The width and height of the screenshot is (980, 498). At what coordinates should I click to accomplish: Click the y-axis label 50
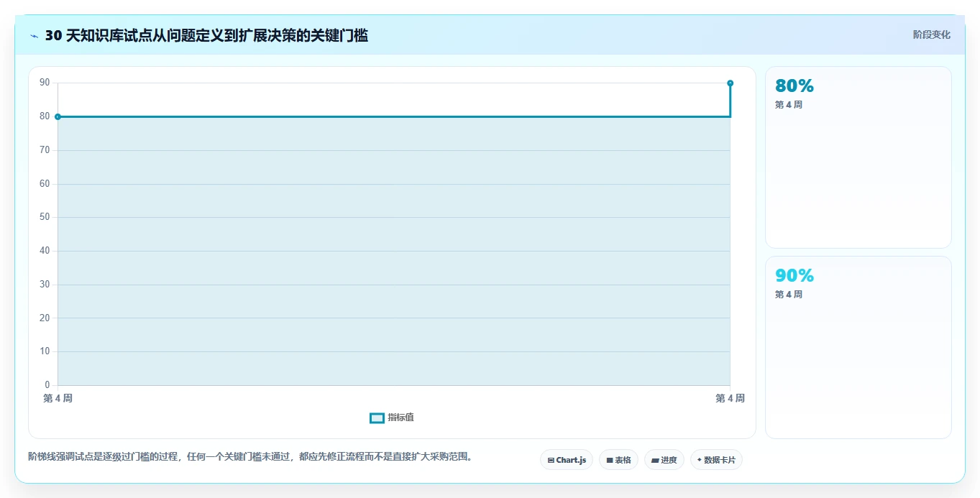click(x=45, y=217)
